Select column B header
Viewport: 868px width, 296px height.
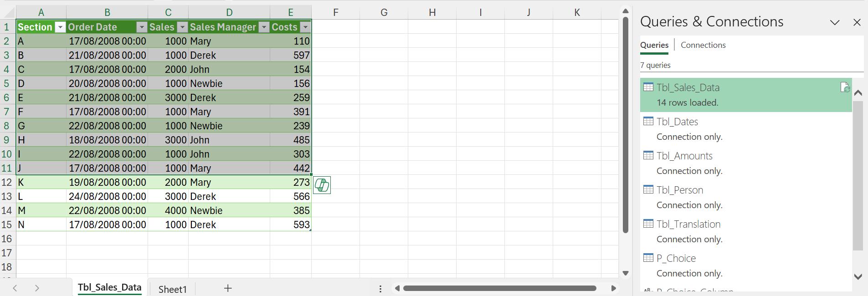[x=107, y=13]
